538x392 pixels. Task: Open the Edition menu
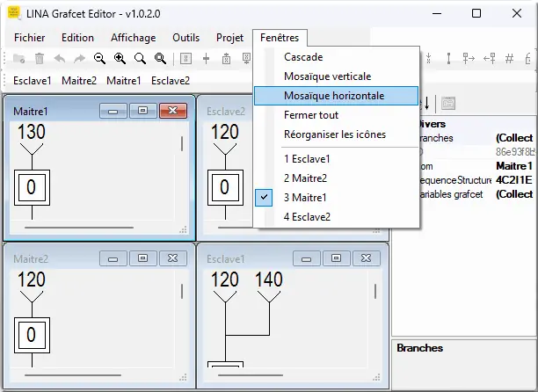click(x=77, y=38)
